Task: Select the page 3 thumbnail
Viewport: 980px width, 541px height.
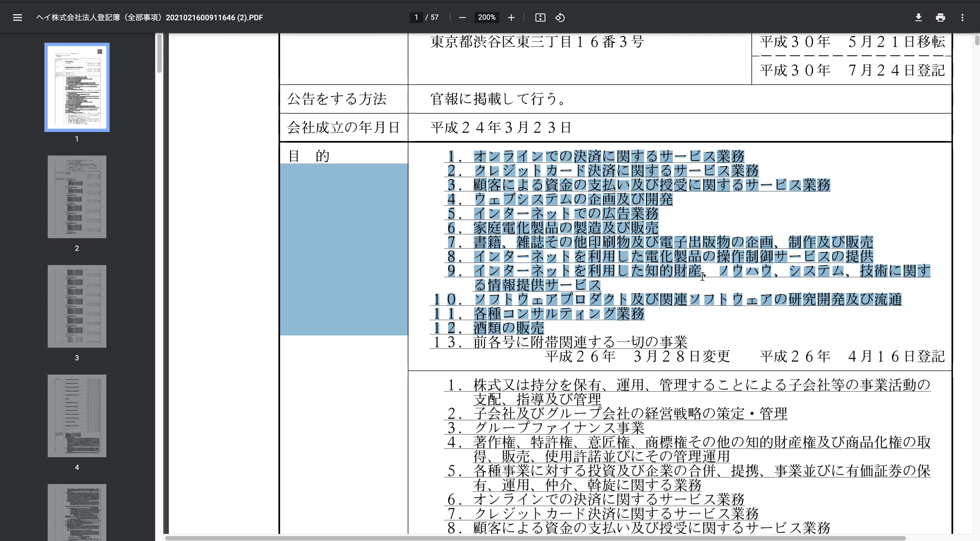Action: pyautogui.click(x=76, y=306)
